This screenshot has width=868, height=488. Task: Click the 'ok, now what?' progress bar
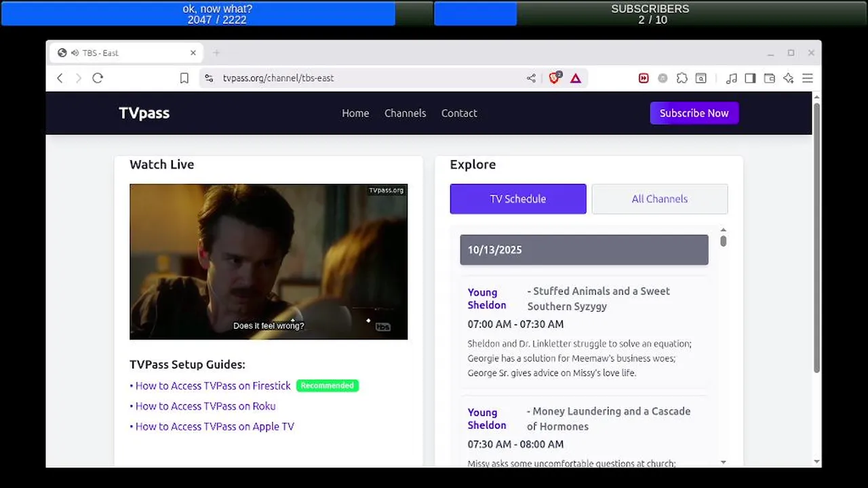217,14
